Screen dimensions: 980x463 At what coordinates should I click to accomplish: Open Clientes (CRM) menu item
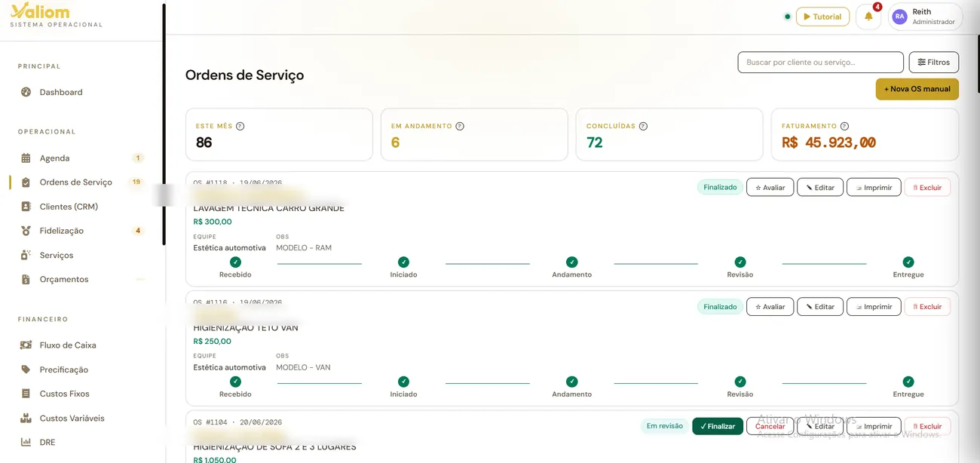click(x=69, y=207)
